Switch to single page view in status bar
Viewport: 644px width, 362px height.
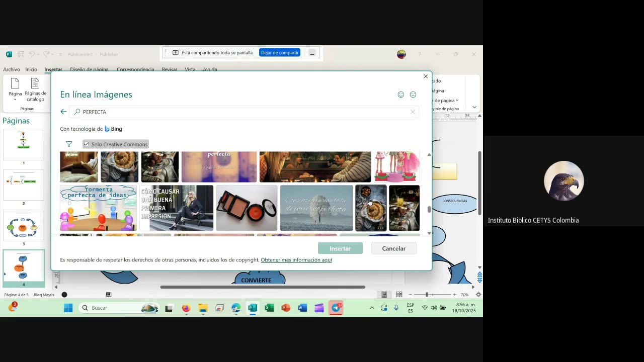coord(384,295)
